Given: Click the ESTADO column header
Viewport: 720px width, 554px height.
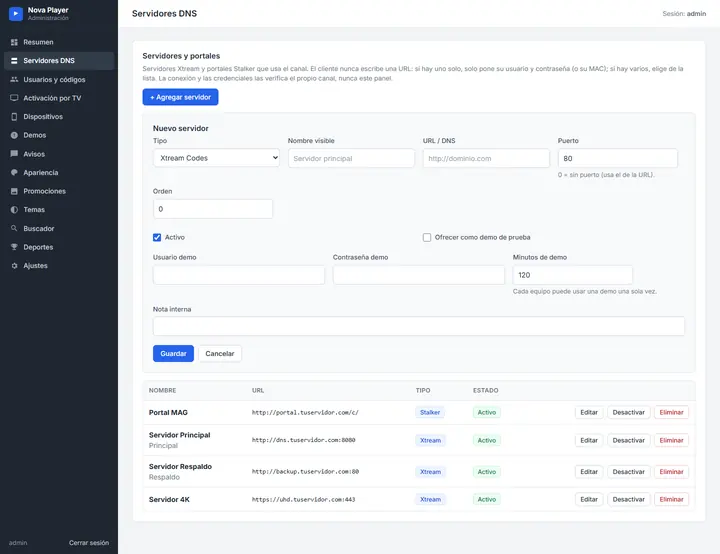Looking at the screenshot, I should tap(485, 390).
